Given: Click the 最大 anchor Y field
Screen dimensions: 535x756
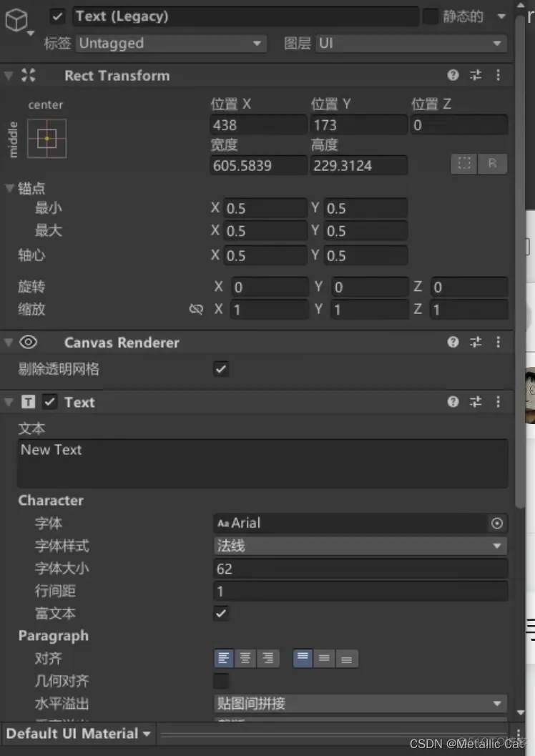Looking at the screenshot, I should tap(365, 231).
